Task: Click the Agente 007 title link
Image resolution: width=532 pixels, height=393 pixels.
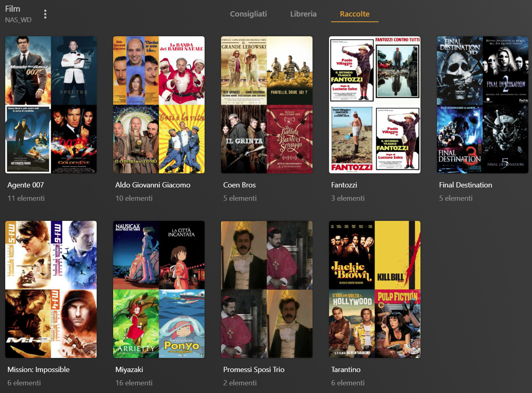Action: [x=25, y=185]
